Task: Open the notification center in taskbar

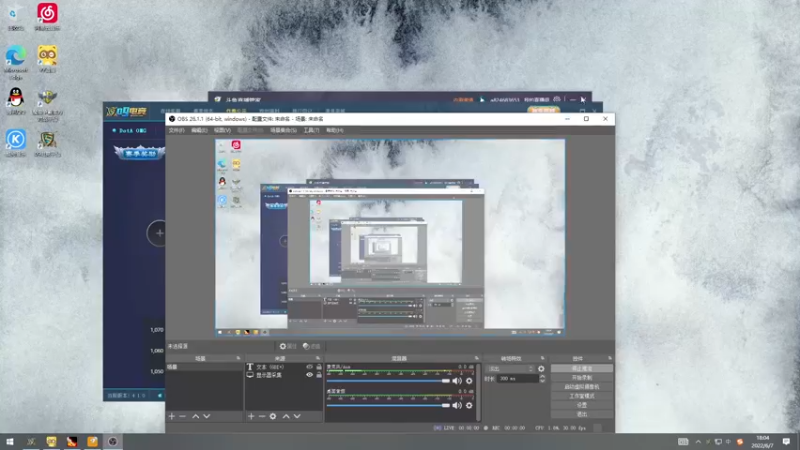Action: point(786,441)
